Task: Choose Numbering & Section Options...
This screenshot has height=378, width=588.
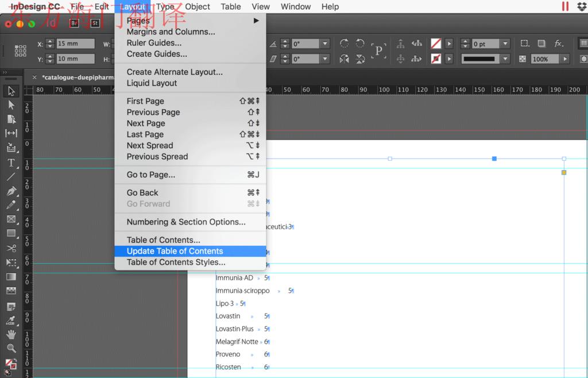Action: 190,222
